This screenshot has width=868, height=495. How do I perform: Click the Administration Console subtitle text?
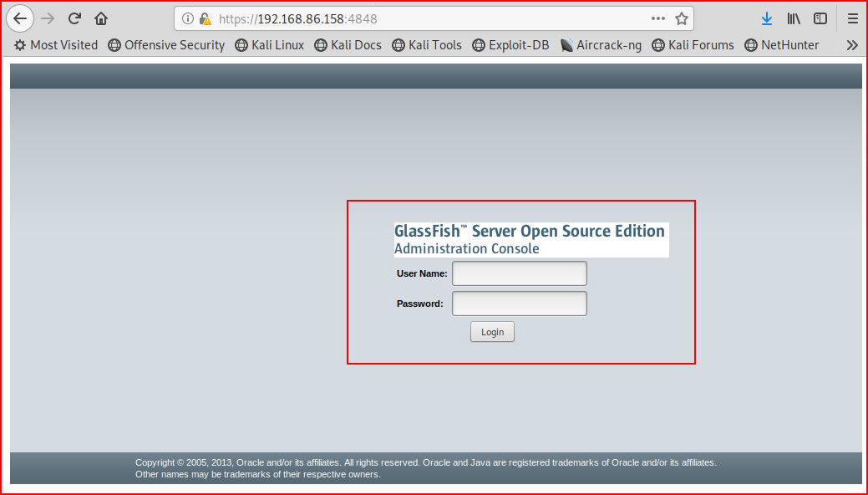pyautogui.click(x=467, y=248)
